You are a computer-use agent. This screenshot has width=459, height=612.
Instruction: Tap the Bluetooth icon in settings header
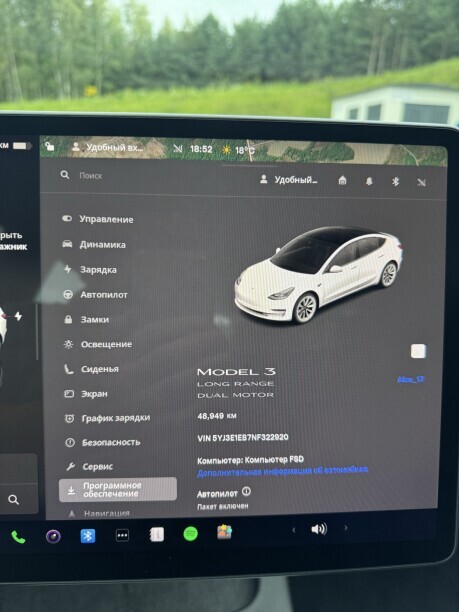coord(395,181)
